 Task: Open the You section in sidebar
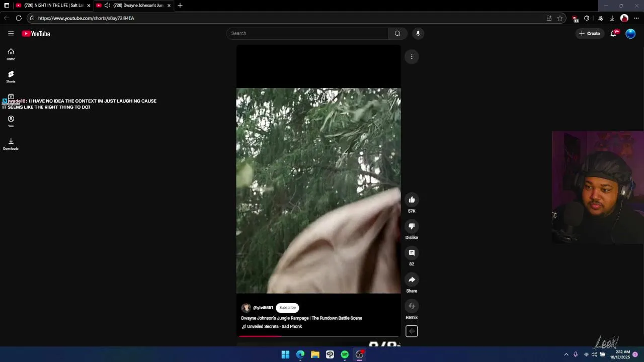[11, 121]
